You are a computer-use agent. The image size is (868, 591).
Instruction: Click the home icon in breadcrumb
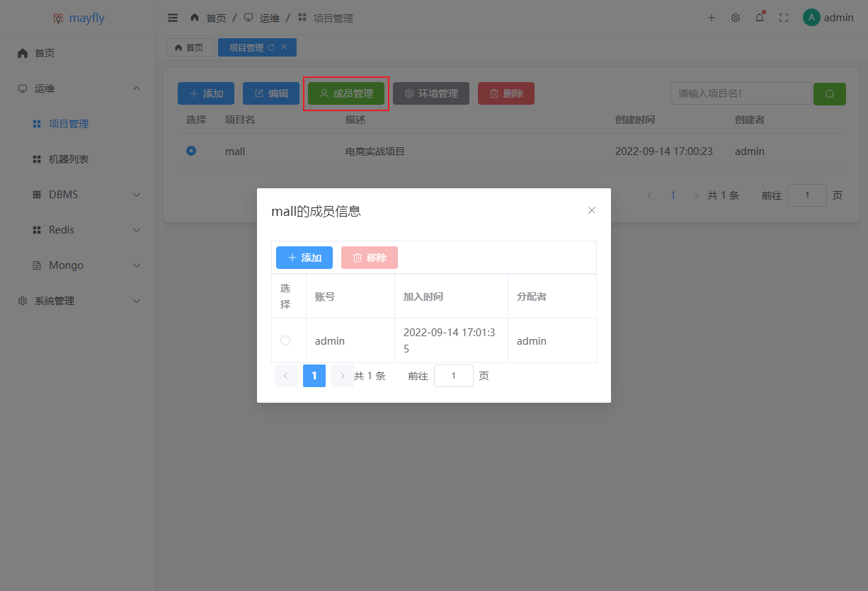tap(195, 18)
